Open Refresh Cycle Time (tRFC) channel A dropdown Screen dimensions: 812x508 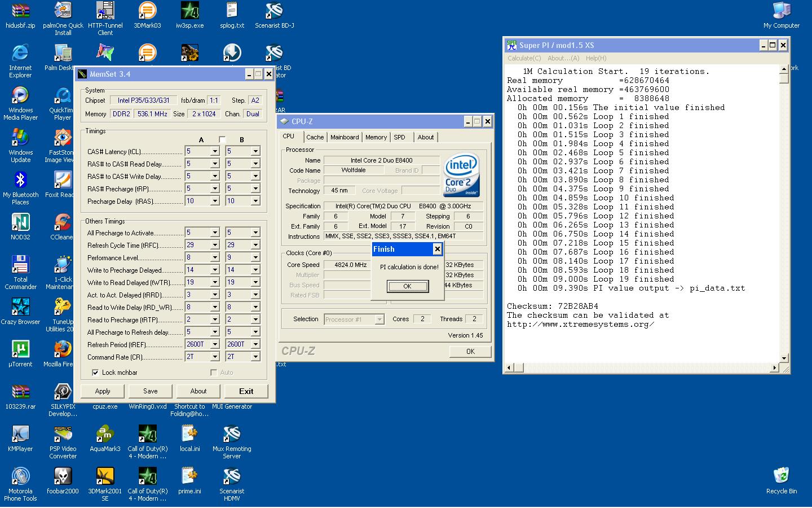215,245
